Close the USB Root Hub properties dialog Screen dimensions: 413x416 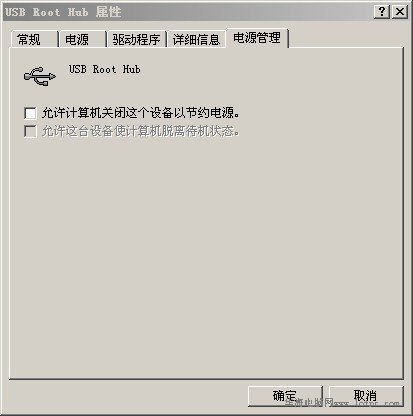click(399, 12)
